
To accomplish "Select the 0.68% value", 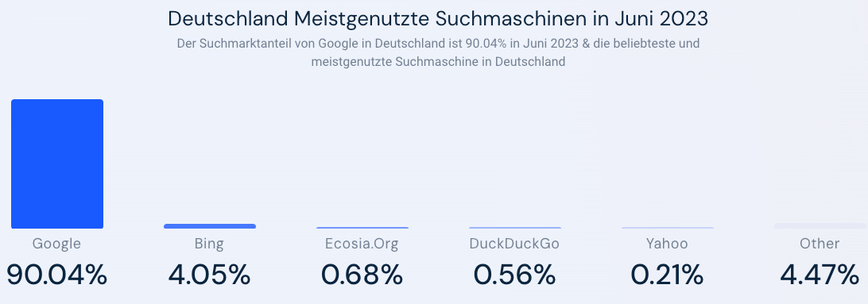I will tap(362, 275).
